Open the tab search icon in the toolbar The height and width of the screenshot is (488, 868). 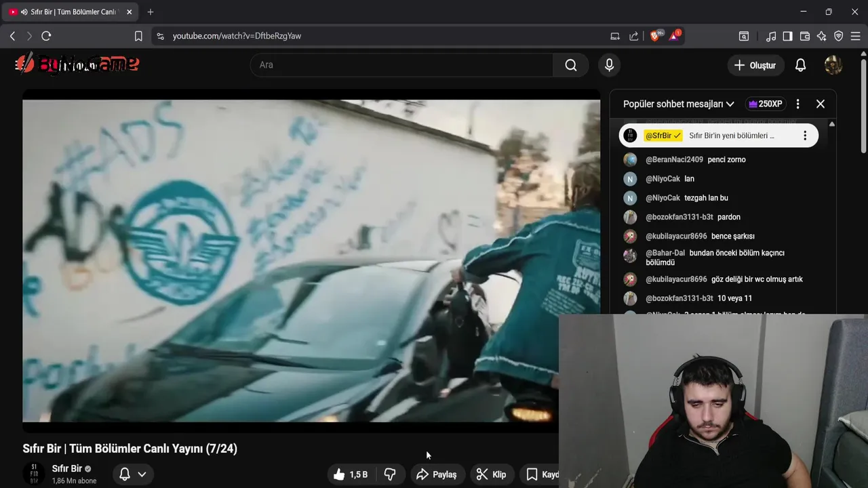(x=744, y=36)
